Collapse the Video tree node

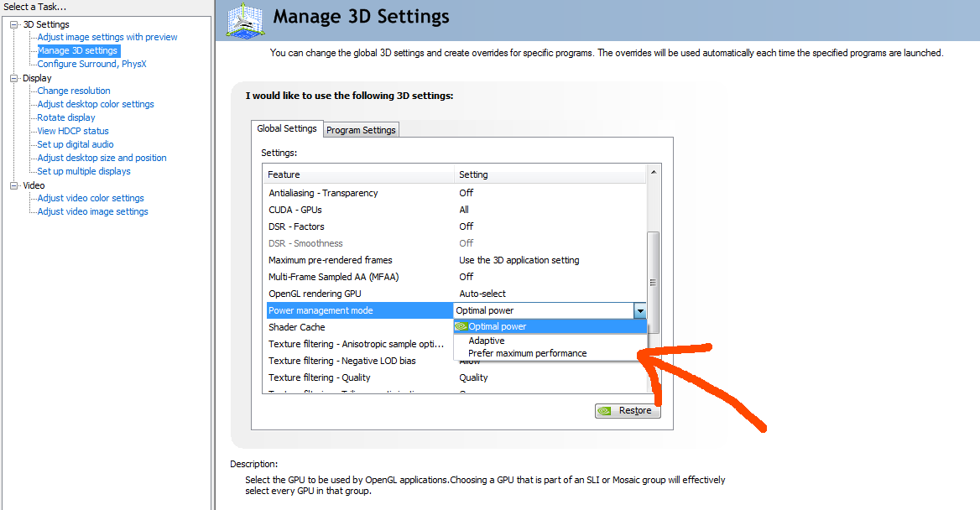[14, 185]
